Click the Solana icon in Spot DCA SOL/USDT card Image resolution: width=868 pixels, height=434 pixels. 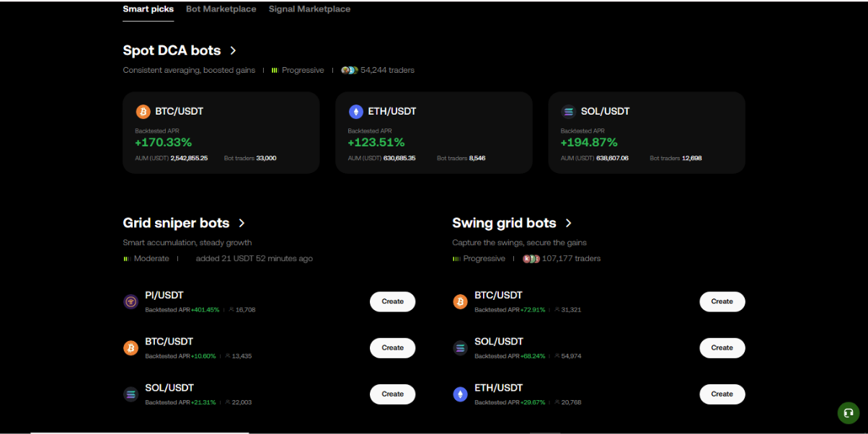click(568, 112)
